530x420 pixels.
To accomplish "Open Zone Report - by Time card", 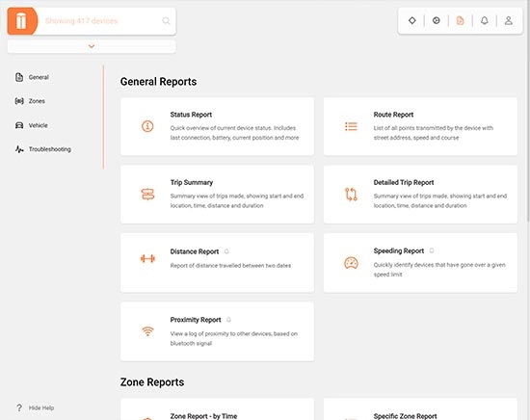I will click(x=217, y=409).
